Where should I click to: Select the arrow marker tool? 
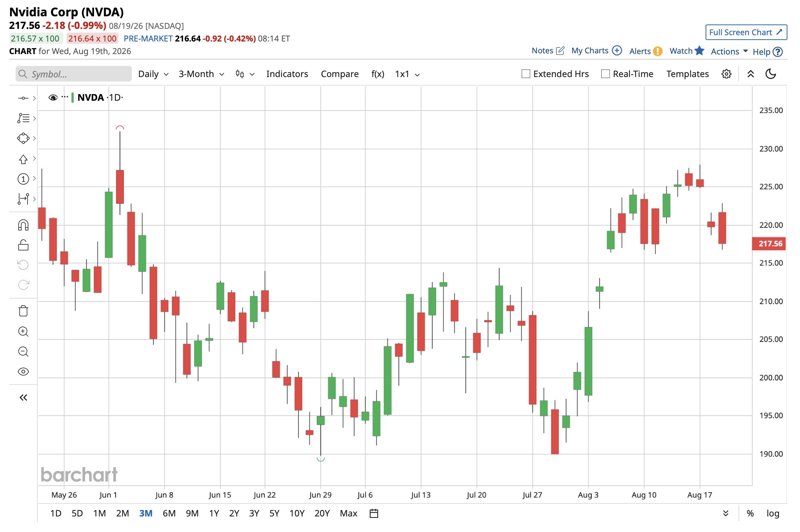tap(23, 159)
